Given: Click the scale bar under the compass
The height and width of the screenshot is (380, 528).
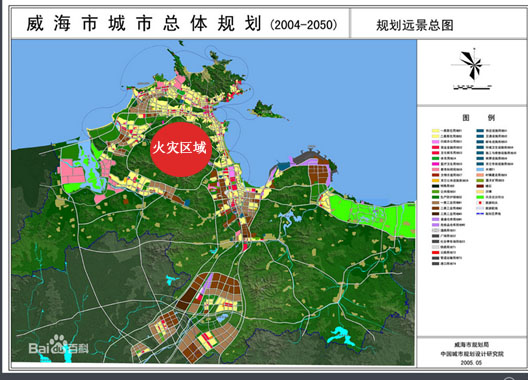Looking at the screenshot, I should tap(472, 87).
